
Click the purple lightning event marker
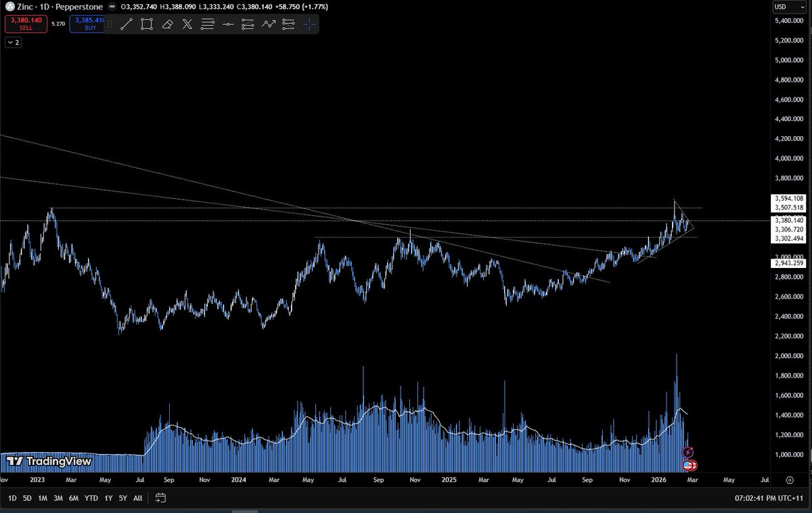[x=688, y=452]
